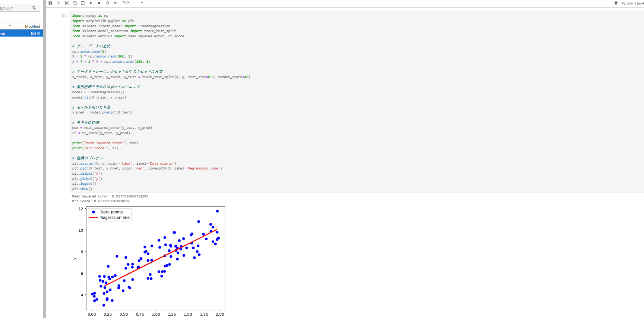
Task: Click the train_test_split code line
Action: coord(161,77)
